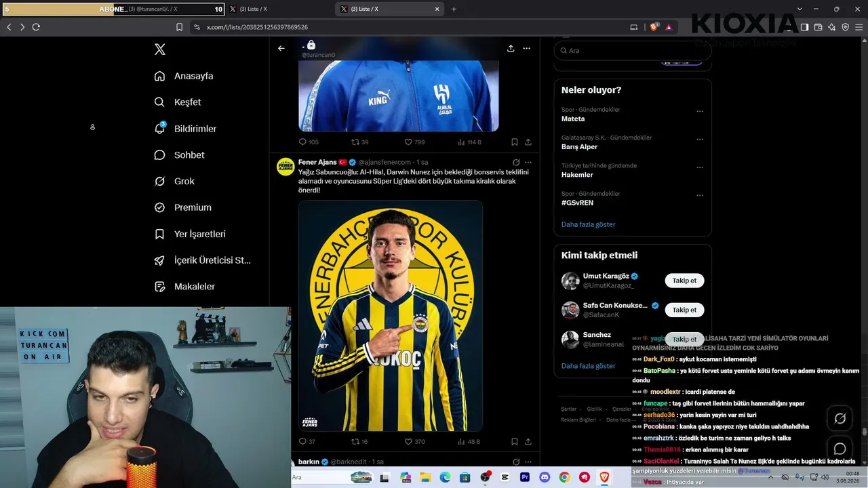
Task: Share the list from the header
Action: click(x=511, y=48)
